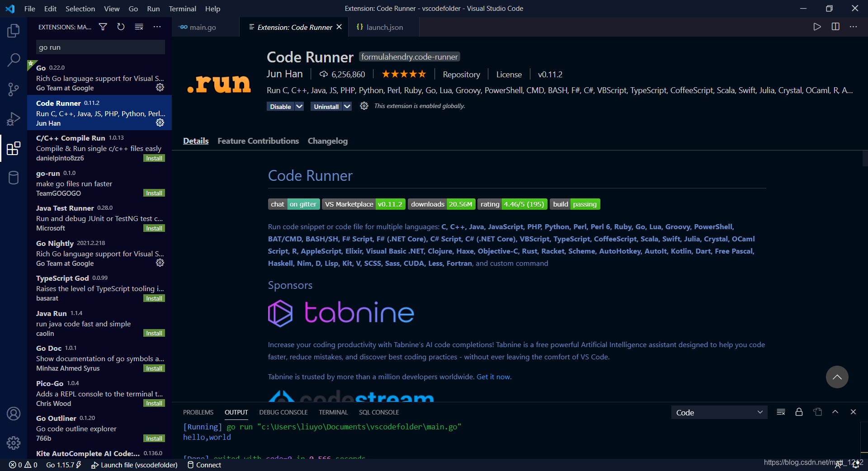The image size is (868, 471).
Task: Open the Search view in activity bar
Action: coord(14,60)
